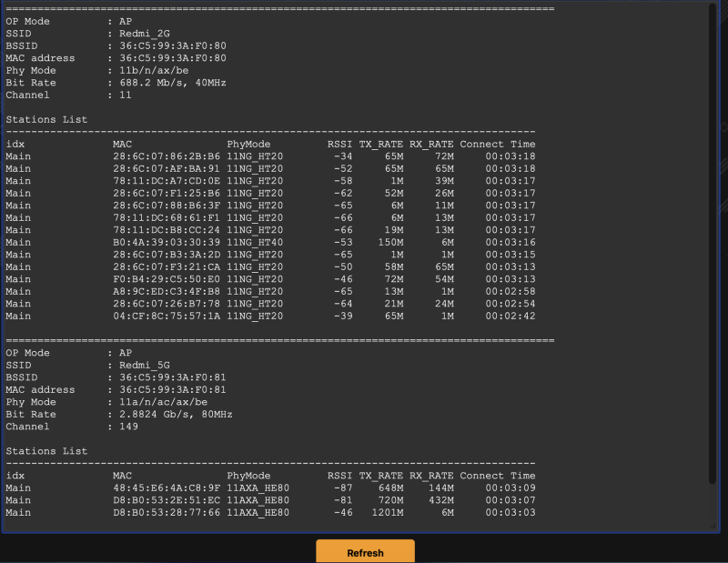Click Channel value 149
The image size is (728, 563).
[x=128, y=427]
